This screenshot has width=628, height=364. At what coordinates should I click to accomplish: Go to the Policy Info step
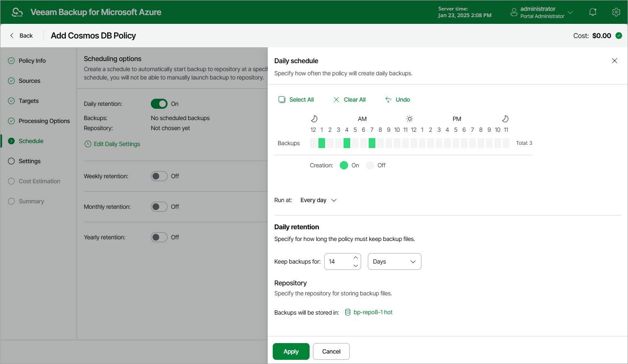(x=32, y=61)
